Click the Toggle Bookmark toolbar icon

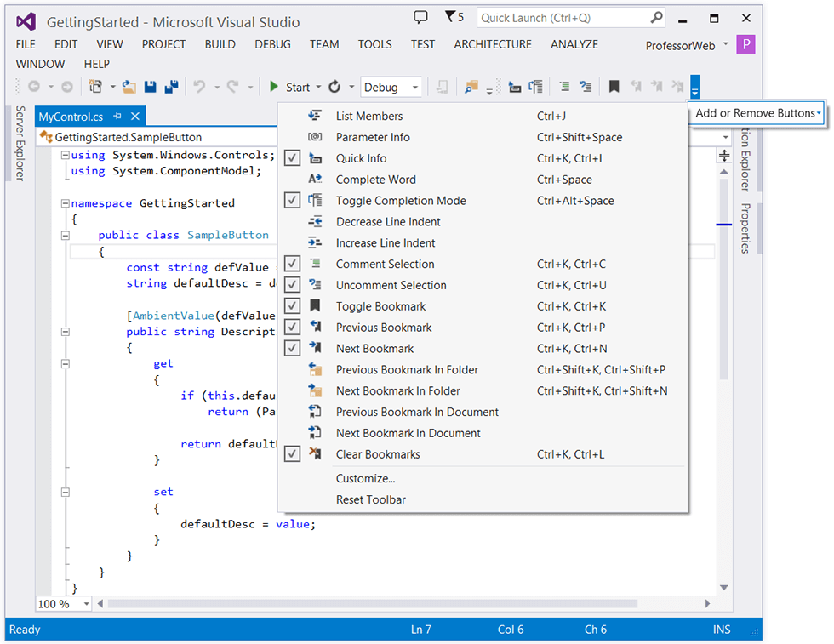click(x=614, y=86)
